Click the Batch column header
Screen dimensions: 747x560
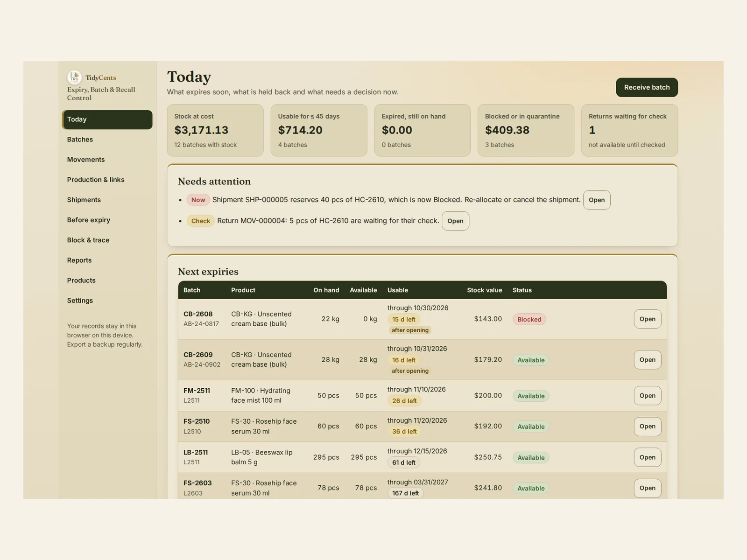click(192, 290)
